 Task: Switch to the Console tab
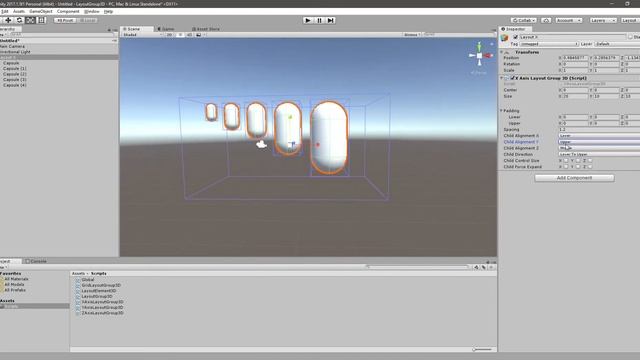(x=36, y=261)
